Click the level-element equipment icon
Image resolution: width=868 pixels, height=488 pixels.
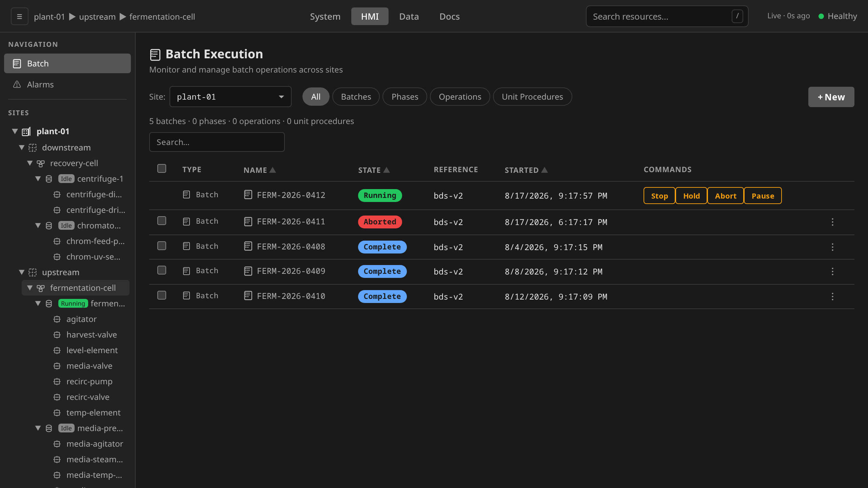pos(57,350)
